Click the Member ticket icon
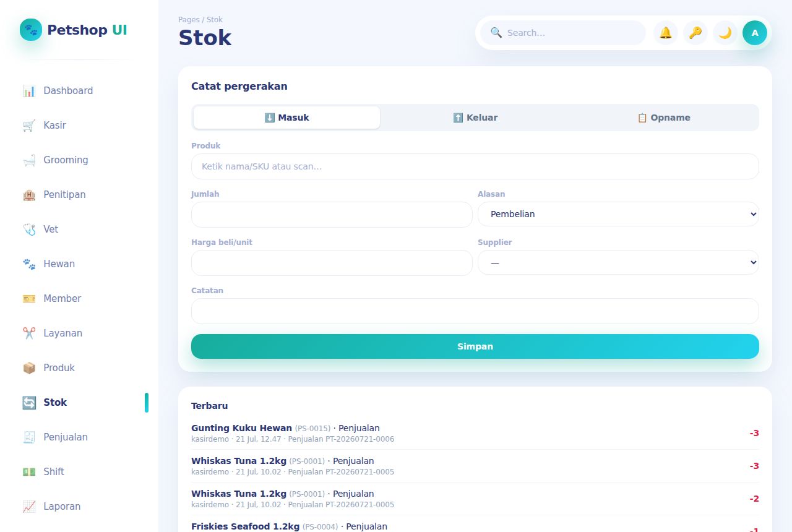The height and width of the screenshot is (532, 792). coord(29,299)
